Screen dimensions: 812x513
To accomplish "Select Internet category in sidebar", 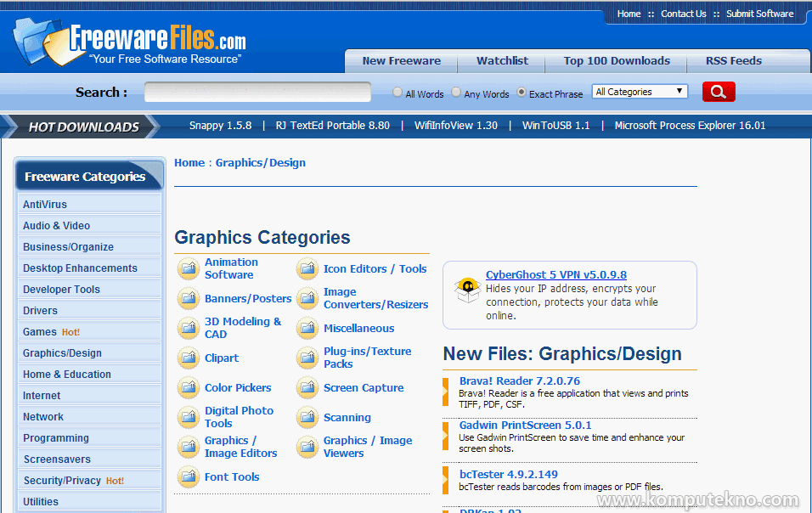I will point(89,395).
